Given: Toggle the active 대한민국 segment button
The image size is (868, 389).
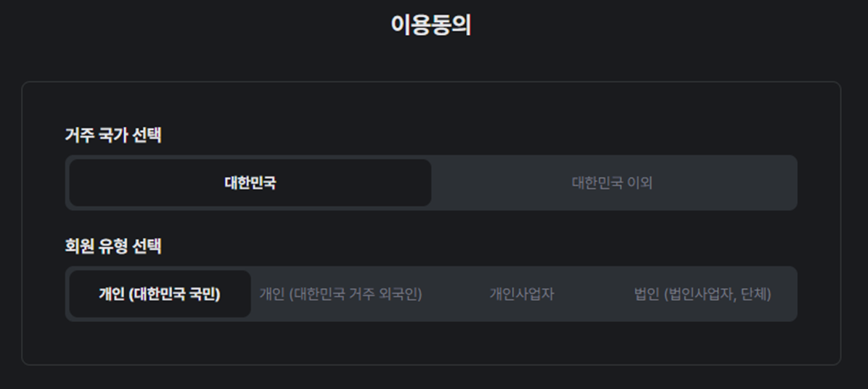Looking at the screenshot, I should [250, 183].
